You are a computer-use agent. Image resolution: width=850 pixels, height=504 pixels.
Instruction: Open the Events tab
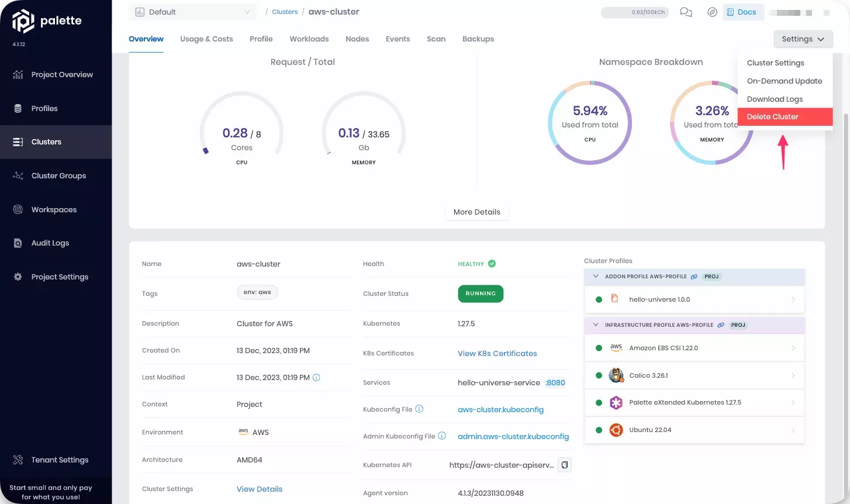pos(398,39)
